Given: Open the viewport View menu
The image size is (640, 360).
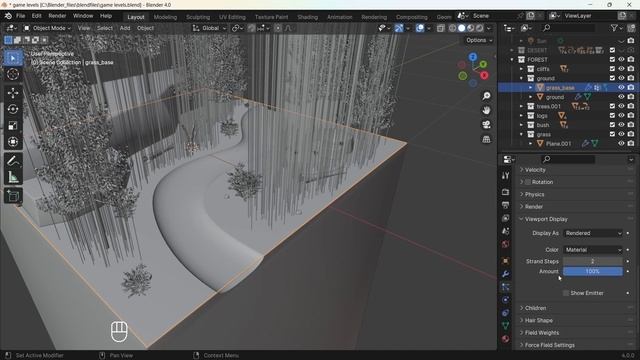Looking at the screenshot, I should tap(84, 28).
